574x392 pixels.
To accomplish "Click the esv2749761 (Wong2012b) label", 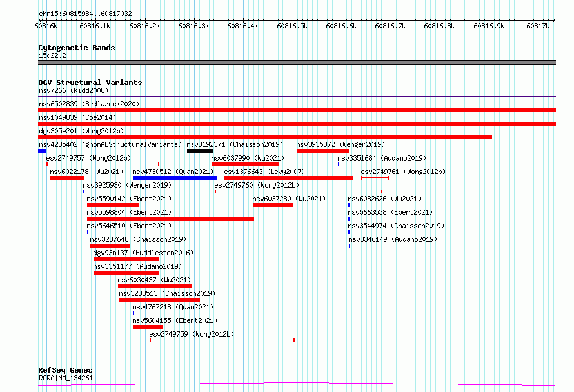I will [x=403, y=171].
